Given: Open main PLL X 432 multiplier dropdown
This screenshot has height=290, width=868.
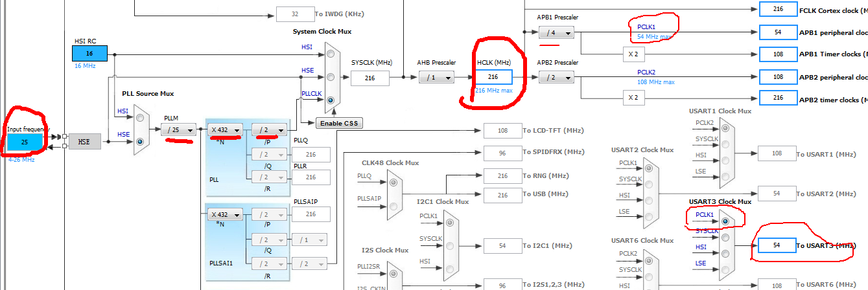Looking at the screenshot, I should coord(226,130).
